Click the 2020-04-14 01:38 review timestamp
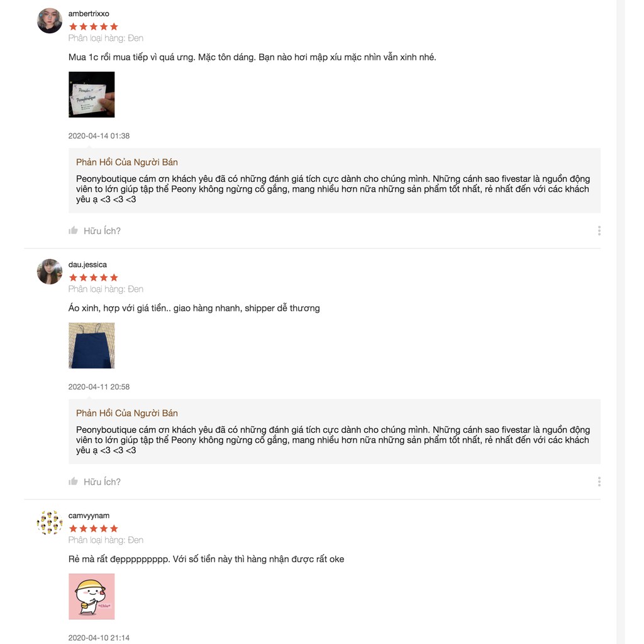Image resolution: width=644 pixels, height=644 pixels. [99, 136]
